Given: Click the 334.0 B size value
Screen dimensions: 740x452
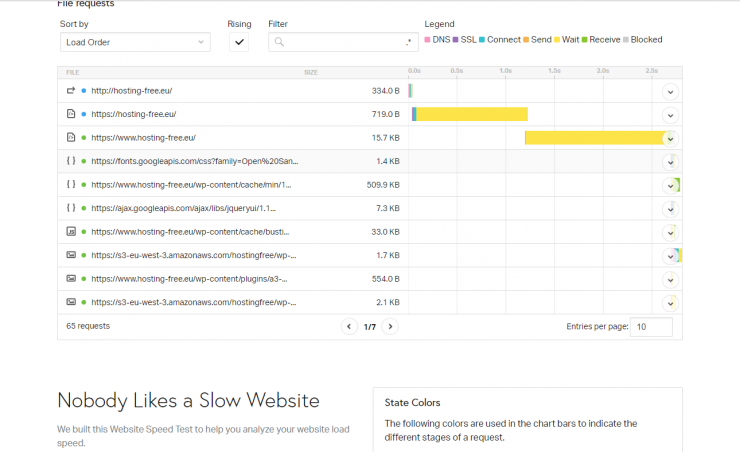Looking at the screenshot, I should (x=386, y=91).
